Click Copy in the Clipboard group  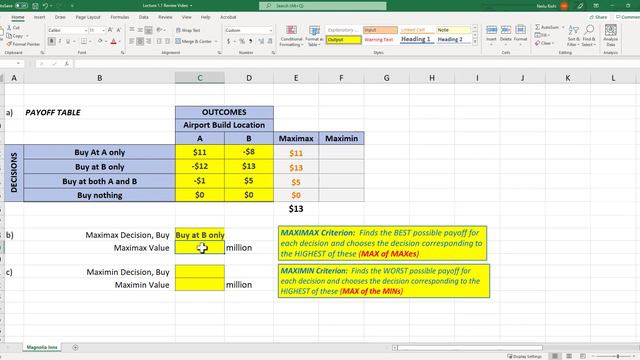pyautogui.click(x=16, y=36)
